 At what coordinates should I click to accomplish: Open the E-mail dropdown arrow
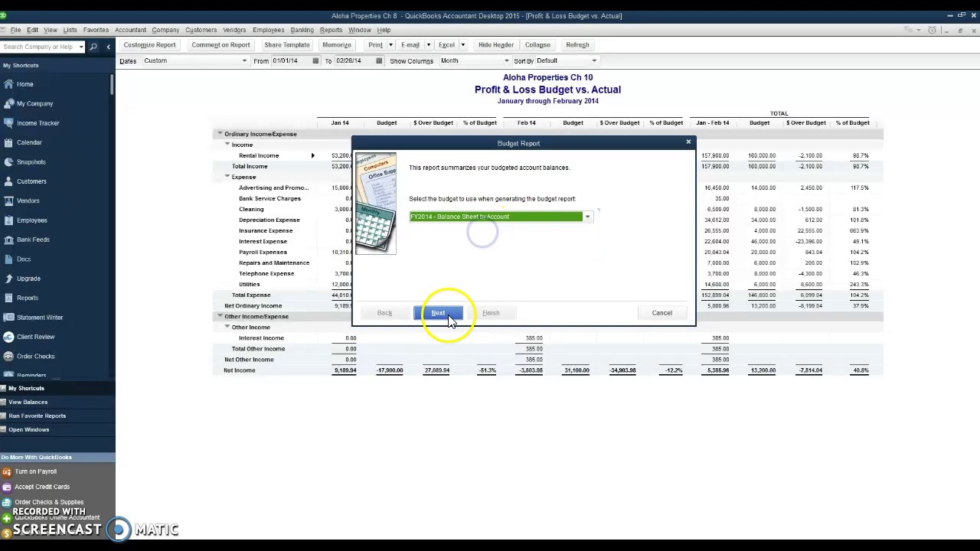click(429, 45)
